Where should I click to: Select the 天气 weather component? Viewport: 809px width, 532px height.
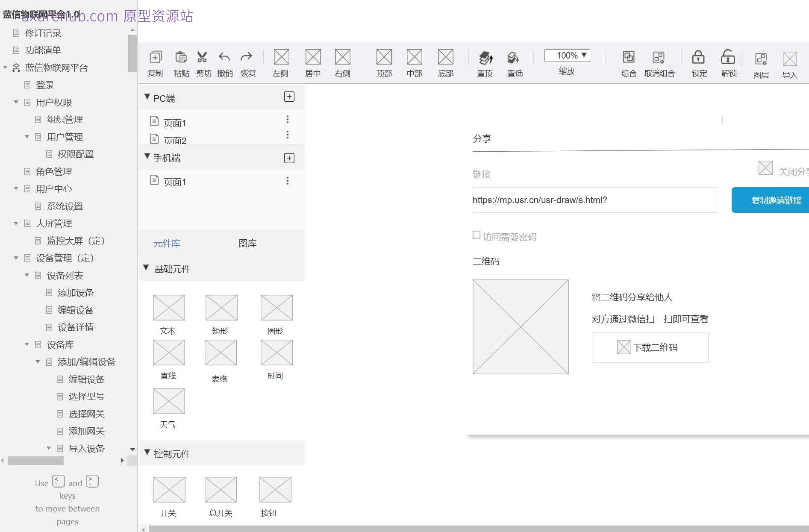pyautogui.click(x=169, y=401)
